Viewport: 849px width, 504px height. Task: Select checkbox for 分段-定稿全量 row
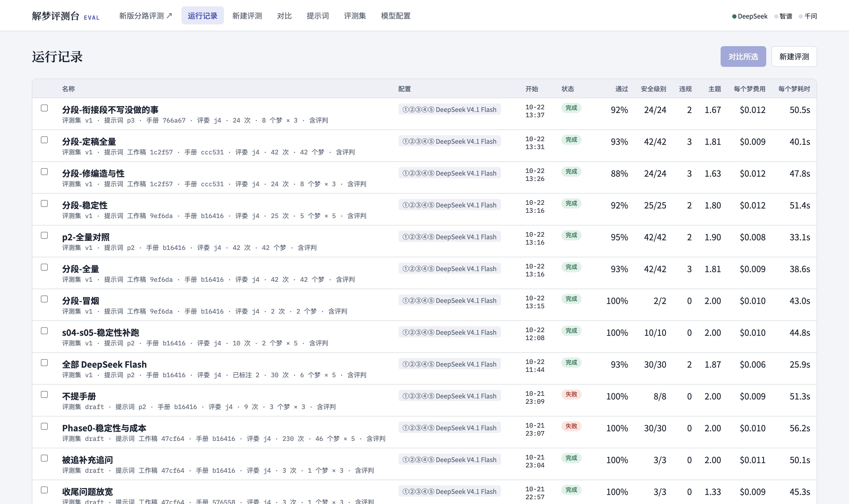(44, 140)
